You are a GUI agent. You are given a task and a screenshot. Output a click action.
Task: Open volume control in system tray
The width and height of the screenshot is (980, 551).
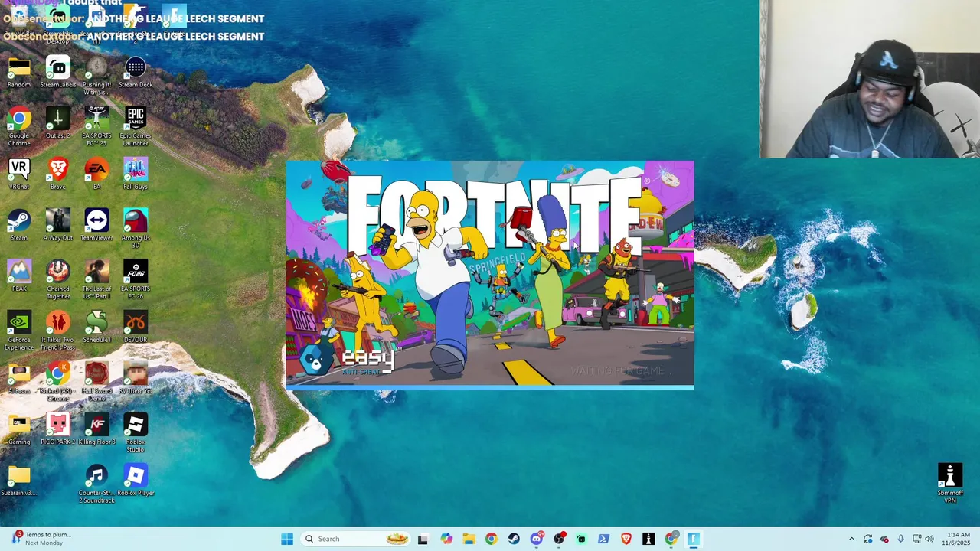click(x=929, y=539)
